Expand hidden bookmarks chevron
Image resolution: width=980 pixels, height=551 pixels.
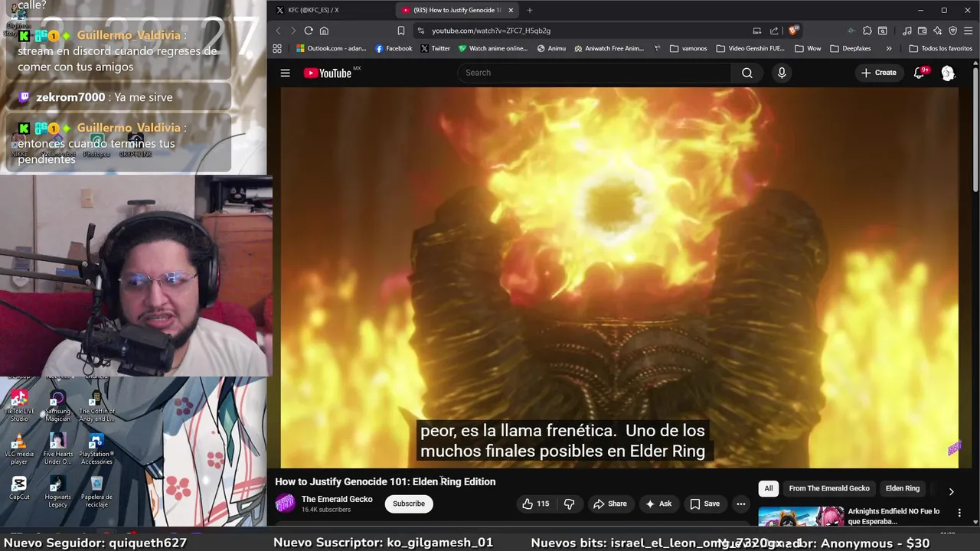[x=889, y=48]
